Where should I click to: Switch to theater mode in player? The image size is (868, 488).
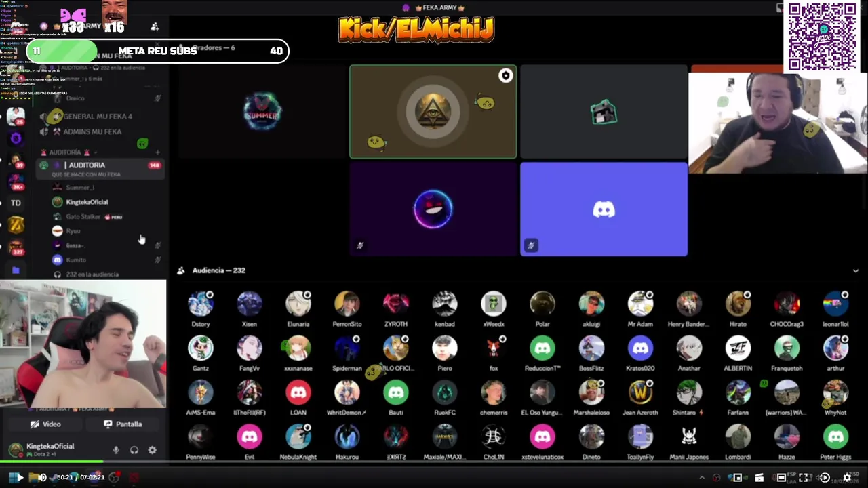[781, 477]
